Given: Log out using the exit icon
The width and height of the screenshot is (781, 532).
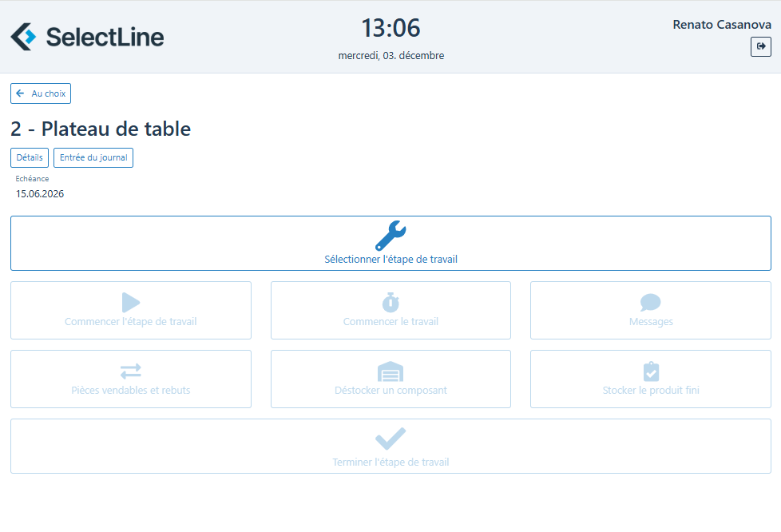Looking at the screenshot, I should pyautogui.click(x=760, y=47).
